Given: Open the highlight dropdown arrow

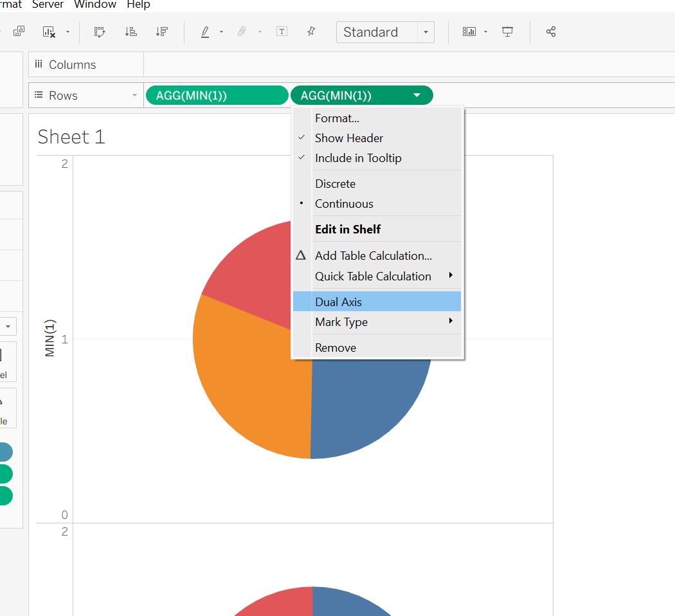Looking at the screenshot, I should click(x=221, y=32).
